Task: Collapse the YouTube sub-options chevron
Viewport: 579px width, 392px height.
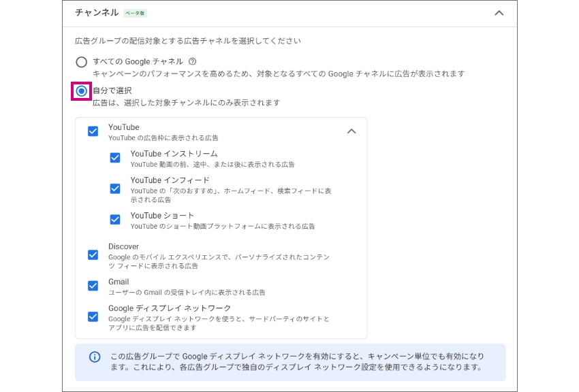Action: coord(351,131)
